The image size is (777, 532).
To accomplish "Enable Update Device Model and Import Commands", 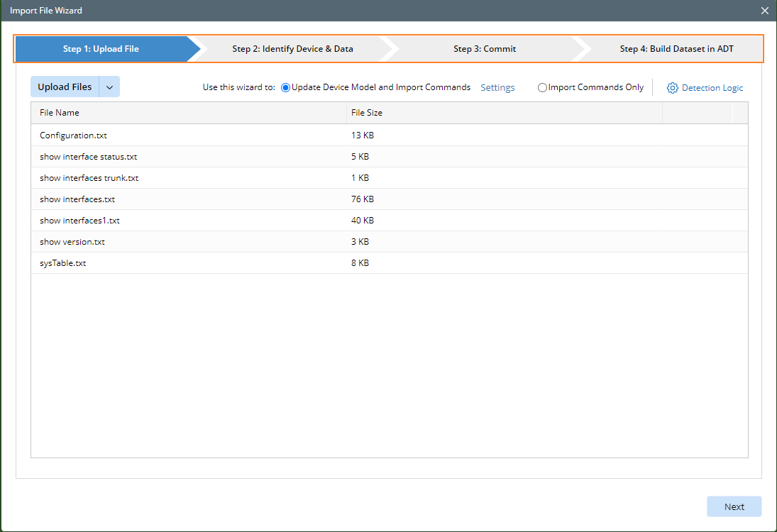I will click(285, 87).
